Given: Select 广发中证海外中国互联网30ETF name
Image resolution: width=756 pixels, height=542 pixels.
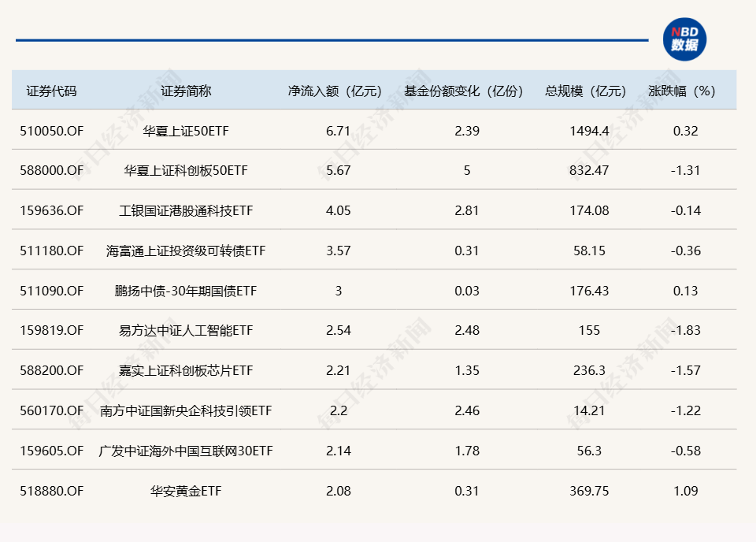Looking at the screenshot, I should coord(186,451).
